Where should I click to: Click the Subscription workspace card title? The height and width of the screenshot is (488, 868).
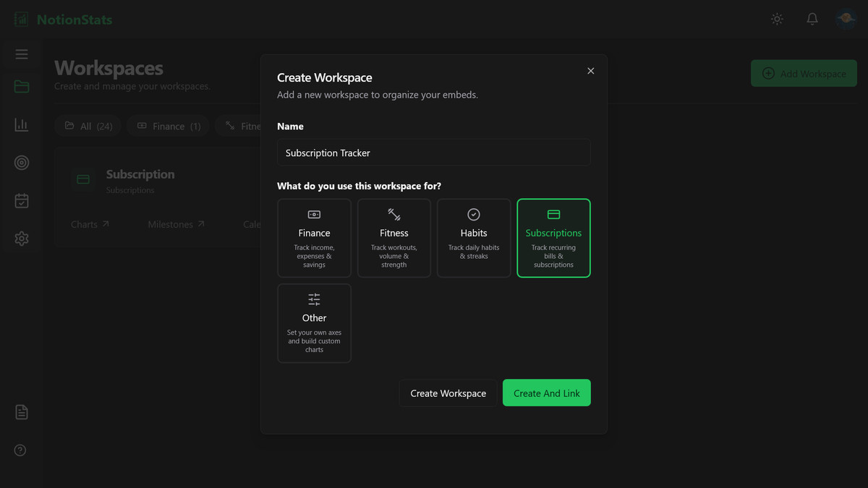[x=140, y=174]
